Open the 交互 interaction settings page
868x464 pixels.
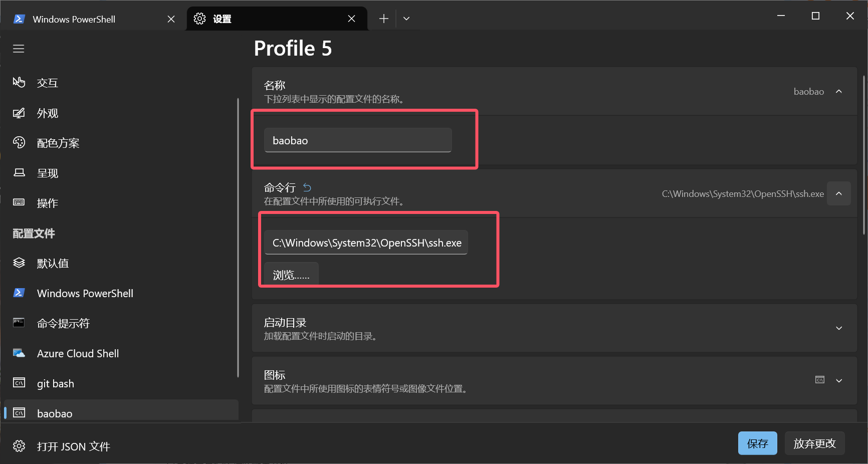pos(47,83)
